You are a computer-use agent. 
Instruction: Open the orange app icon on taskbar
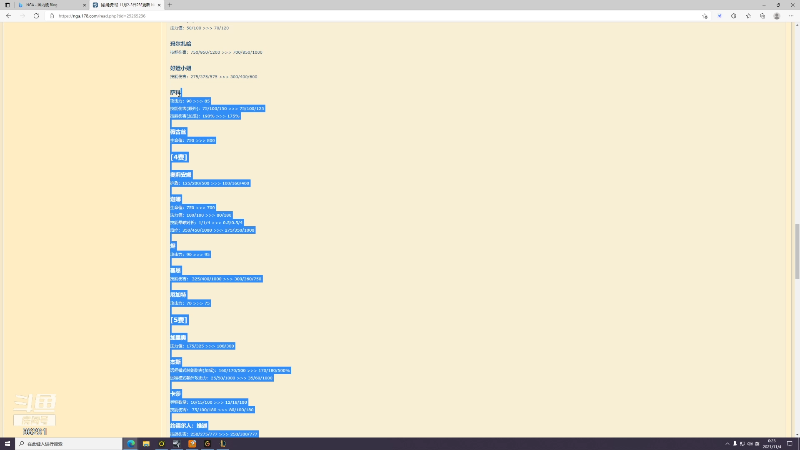[x=192, y=444]
